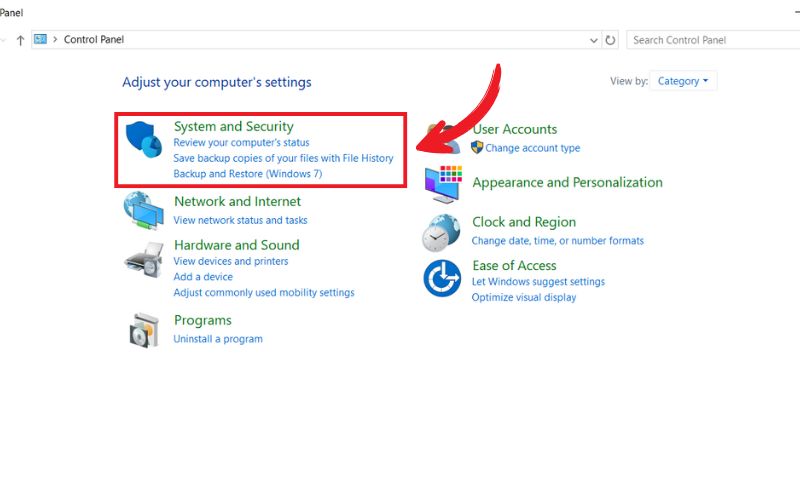Open Clock and Region heading
This screenshot has width=800, height=500.
(524, 222)
